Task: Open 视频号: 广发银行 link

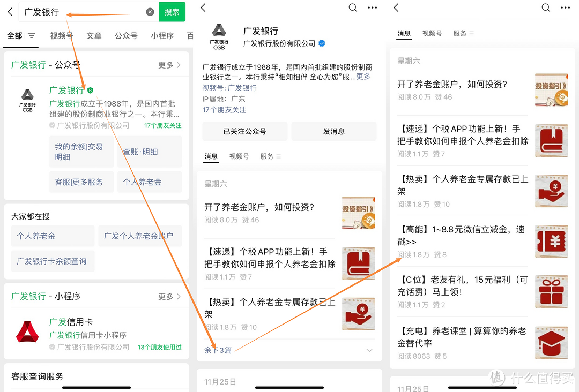Action: pyautogui.click(x=229, y=88)
